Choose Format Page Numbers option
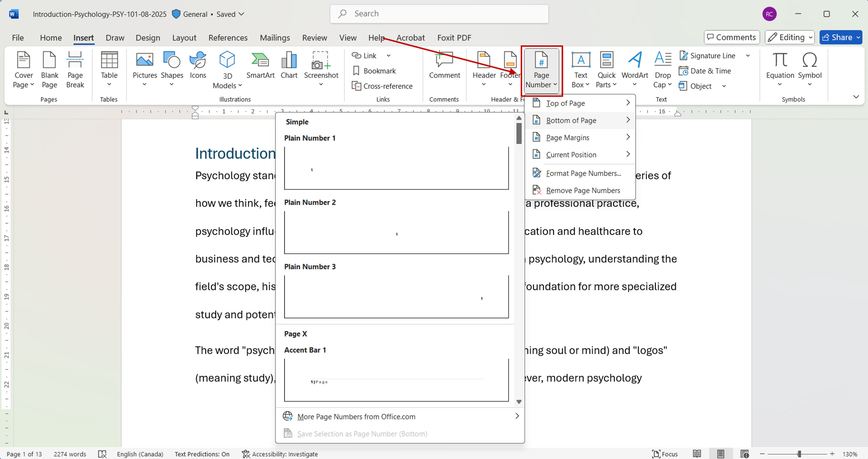868x459 pixels. pyautogui.click(x=580, y=173)
